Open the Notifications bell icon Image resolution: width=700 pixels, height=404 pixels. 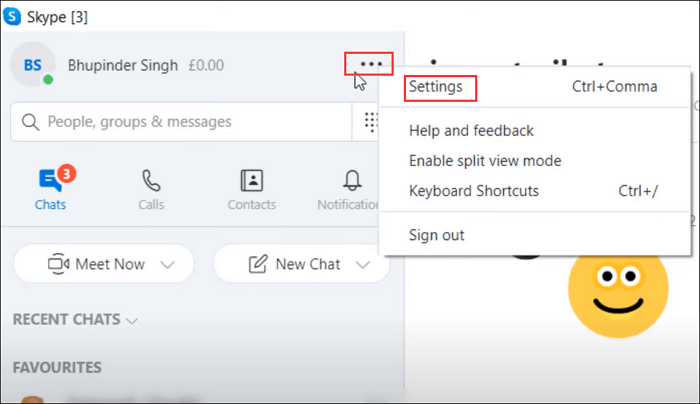352,180
